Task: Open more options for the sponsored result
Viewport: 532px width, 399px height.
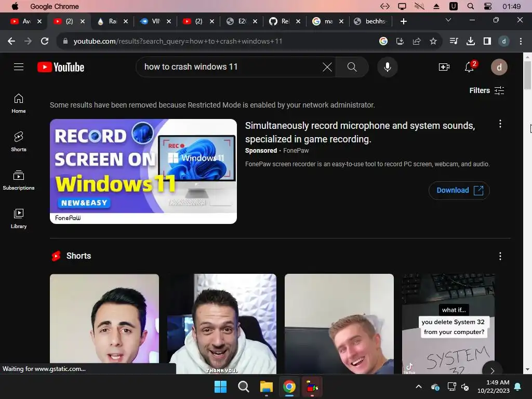Action: pos(500,124)
